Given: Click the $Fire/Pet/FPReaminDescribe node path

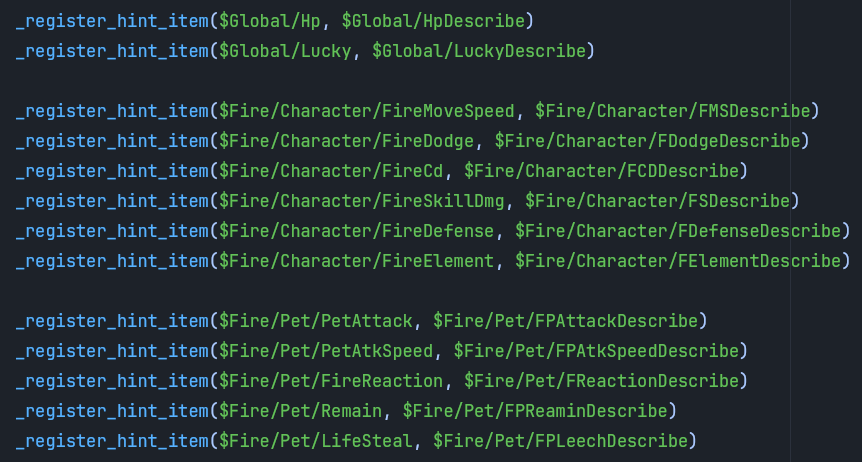Looking at the screenshot, I should 538,411.
